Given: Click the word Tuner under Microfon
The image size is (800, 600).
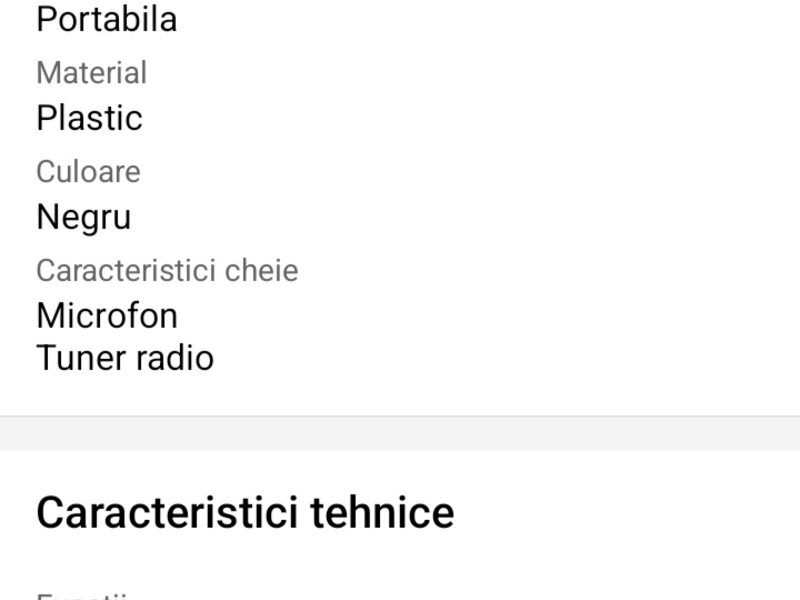Looking at the screenshot, I should 76,358.
